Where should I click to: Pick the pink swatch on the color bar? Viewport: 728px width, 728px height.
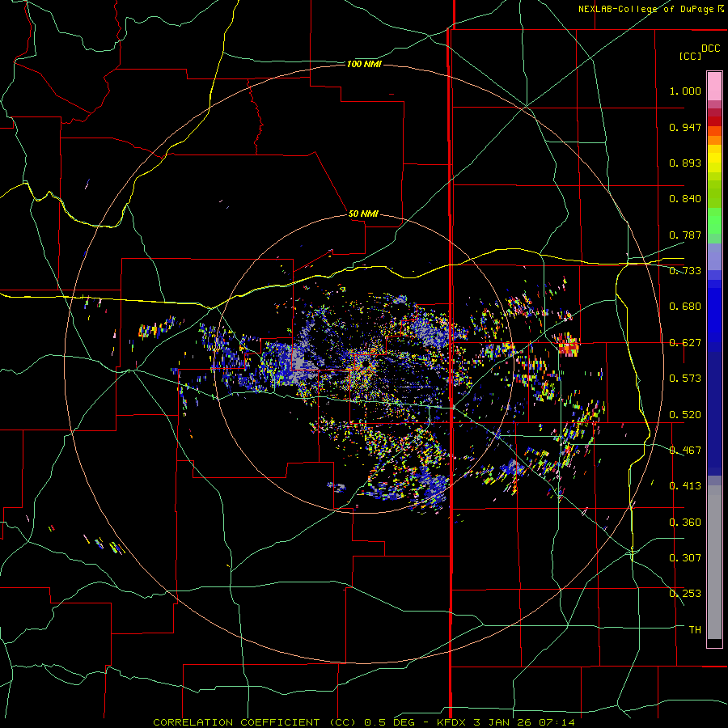[x=714, y=86]
